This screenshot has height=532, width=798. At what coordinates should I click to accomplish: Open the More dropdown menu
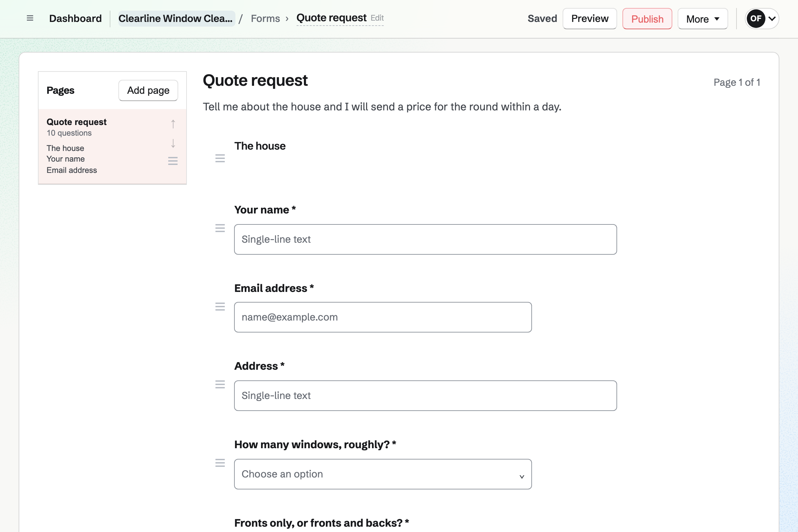coord(703,19)
